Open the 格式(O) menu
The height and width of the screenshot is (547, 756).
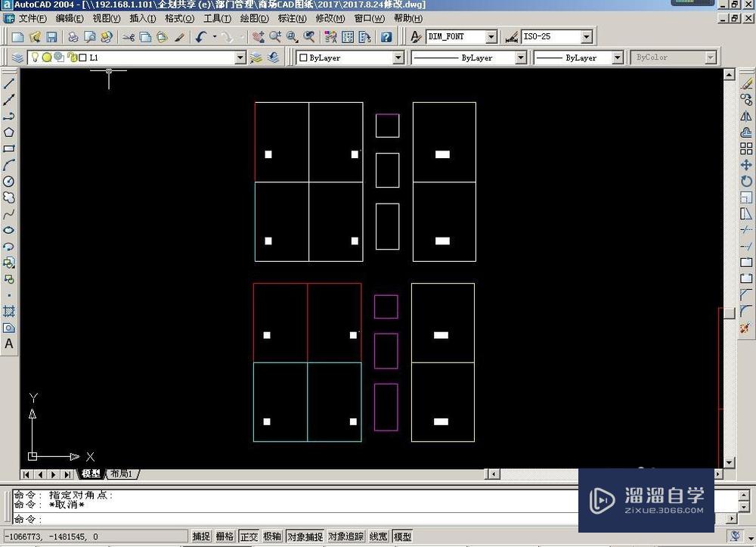(x=179, y=18)
